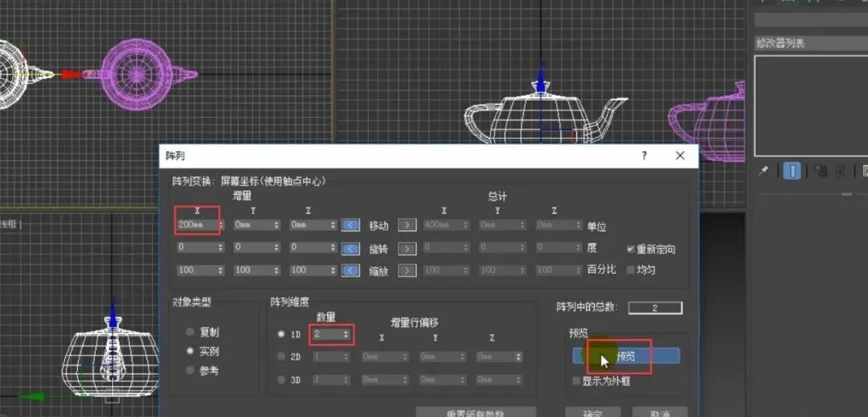Click spinner arrows of Scale X 100 field
The width and height of the screenshot is (868, 417).
pyautogui.click(x=220, y=271)
